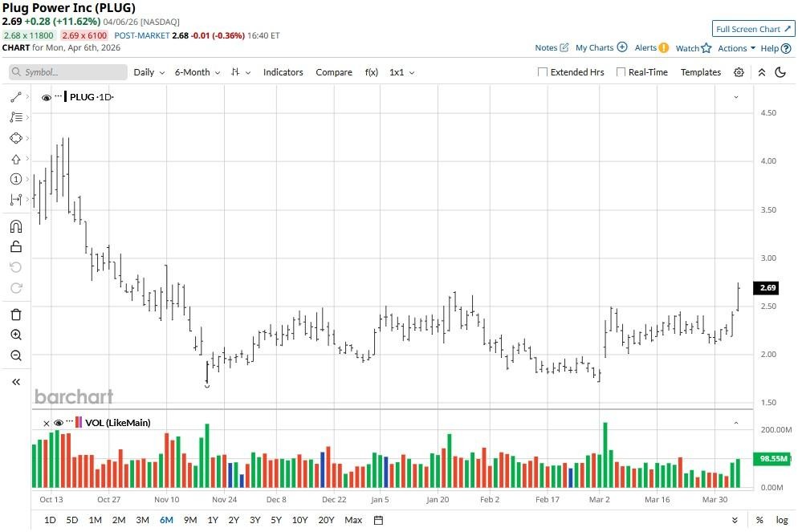
Task: Jump to latest bars double-chevron
Action: [735, 520]
